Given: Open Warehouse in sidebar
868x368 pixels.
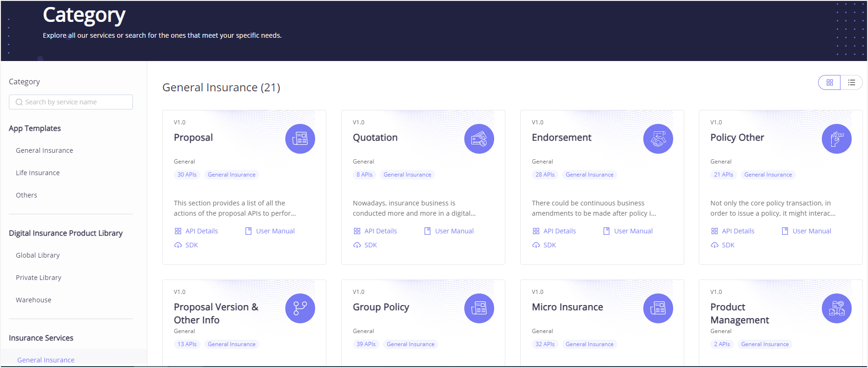Looking at the screenshot, I should tap(34, 300).
